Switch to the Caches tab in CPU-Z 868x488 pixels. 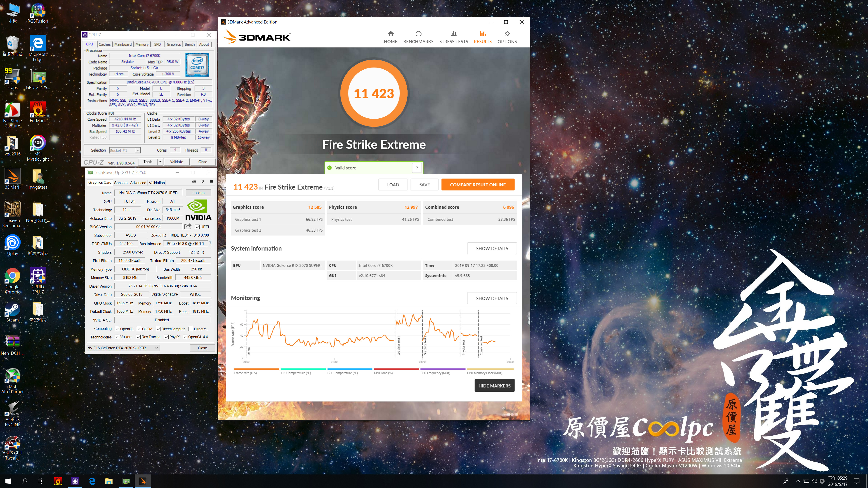[104, 44]
